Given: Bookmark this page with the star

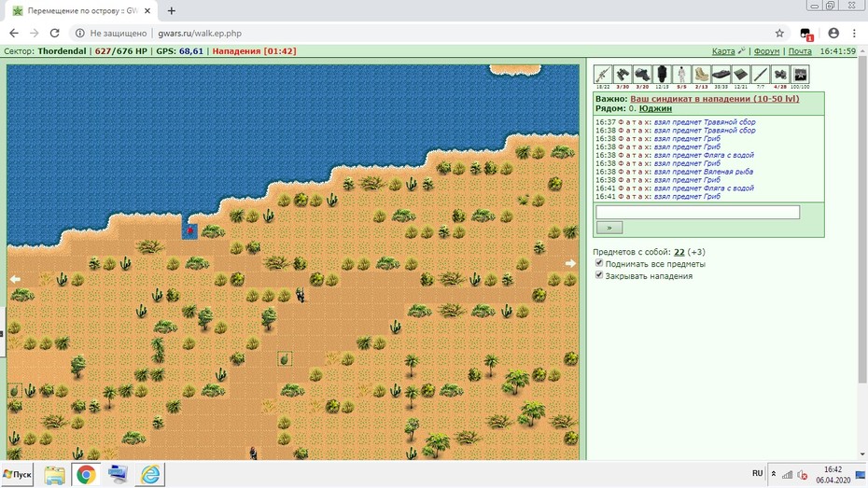Looking at the screenshot, I should coord(779,34).
